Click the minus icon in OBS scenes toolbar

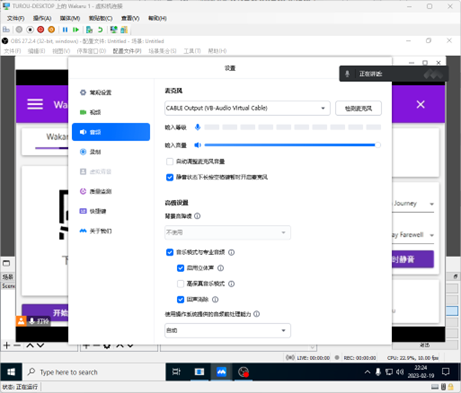point(17,345)
